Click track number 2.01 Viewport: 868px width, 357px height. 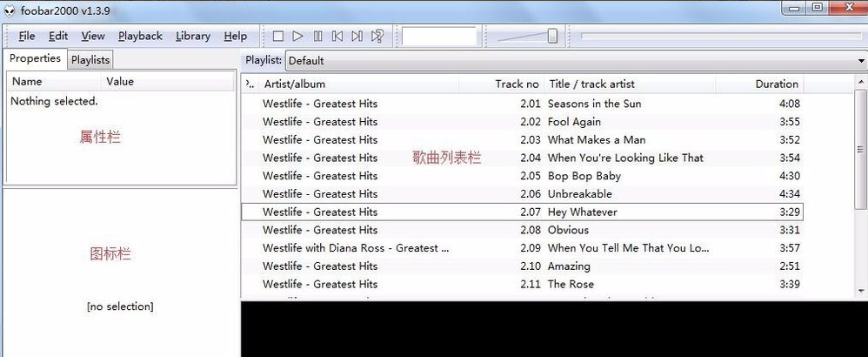[x=530, y=104]
